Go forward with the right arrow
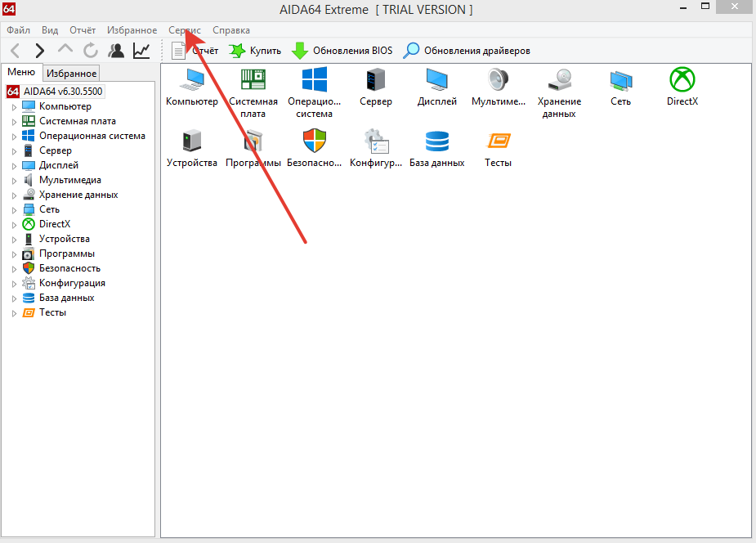 pyautogui.click(x=39, y=51)
